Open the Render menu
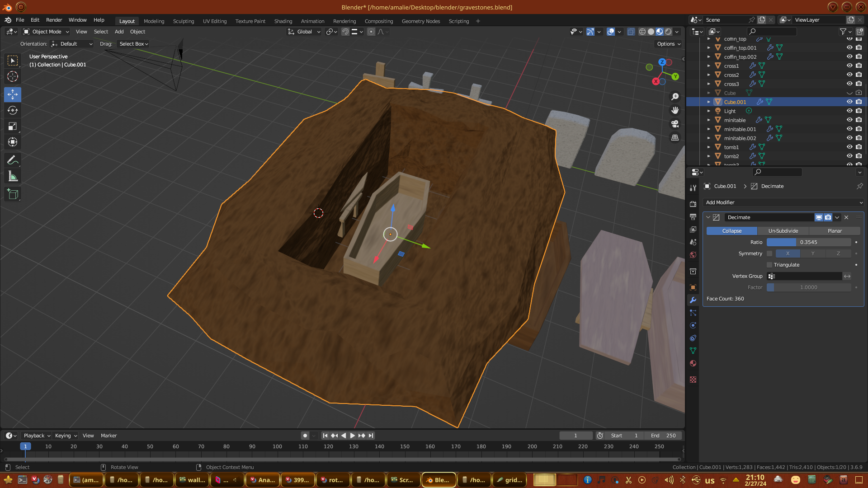This screenshot has width=868, height=488. tap(54, 20)
